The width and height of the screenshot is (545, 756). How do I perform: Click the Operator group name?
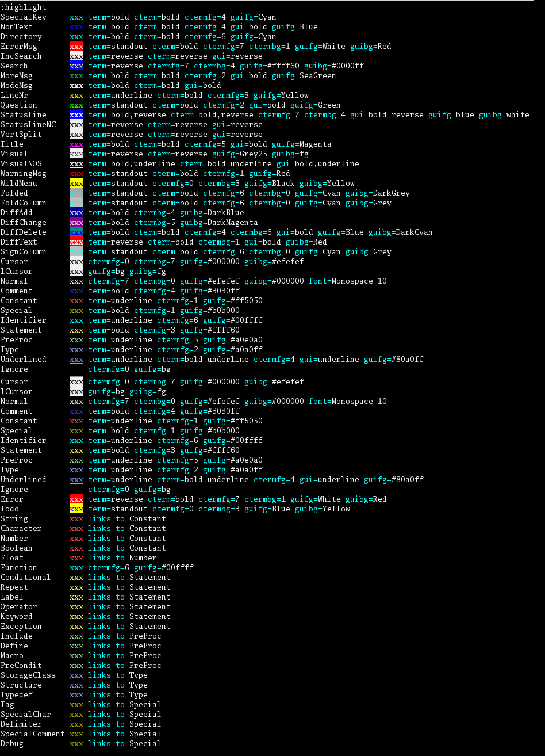point(19,607)
